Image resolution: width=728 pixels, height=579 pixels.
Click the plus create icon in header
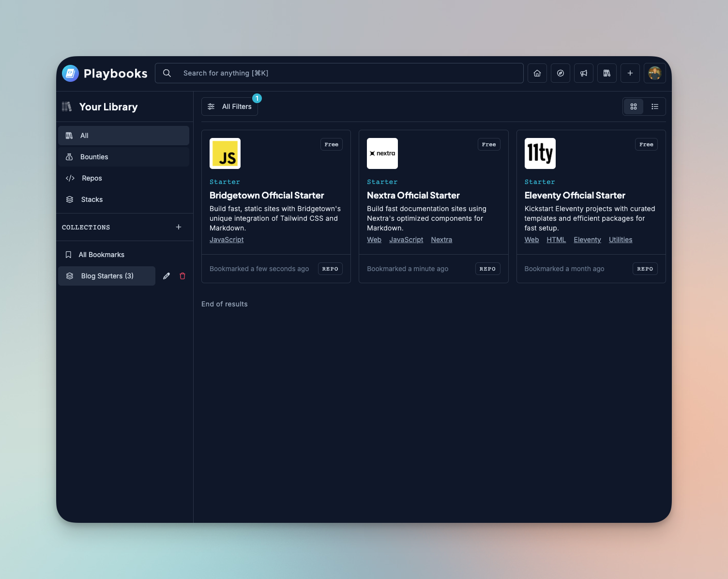pyautogui.click(x=630, y=73)
